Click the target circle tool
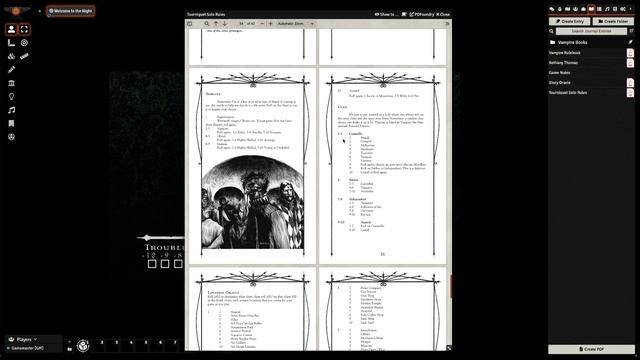This screenshot has width=640, height=360. tap(24, 43)
